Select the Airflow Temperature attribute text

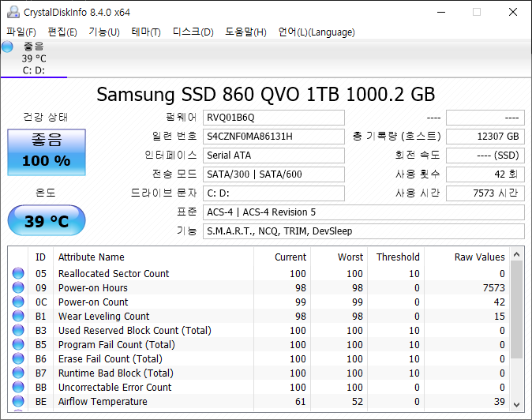[103, 402]
